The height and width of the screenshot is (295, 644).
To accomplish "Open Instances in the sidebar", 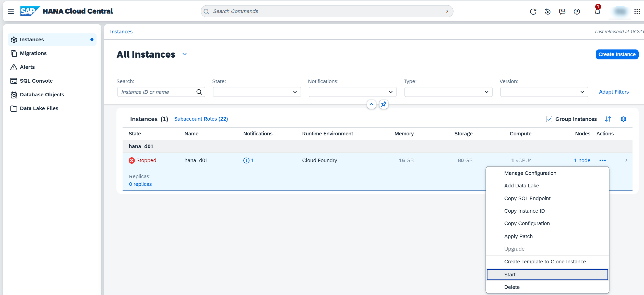I will [x=52, y=40].
